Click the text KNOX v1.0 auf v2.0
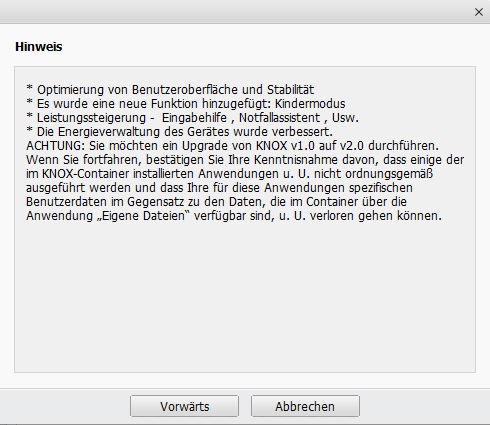This screenshot has width=490, height=425. [310, 146]
